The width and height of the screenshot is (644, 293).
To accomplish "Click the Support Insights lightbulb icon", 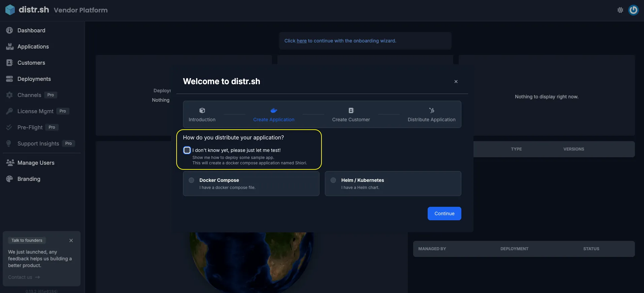I will 9,143.
